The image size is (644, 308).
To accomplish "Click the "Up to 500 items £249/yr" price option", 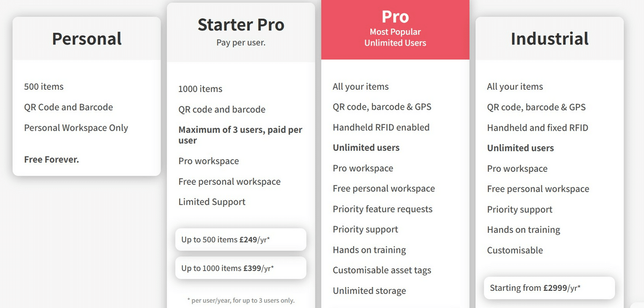I will [240, 240].
